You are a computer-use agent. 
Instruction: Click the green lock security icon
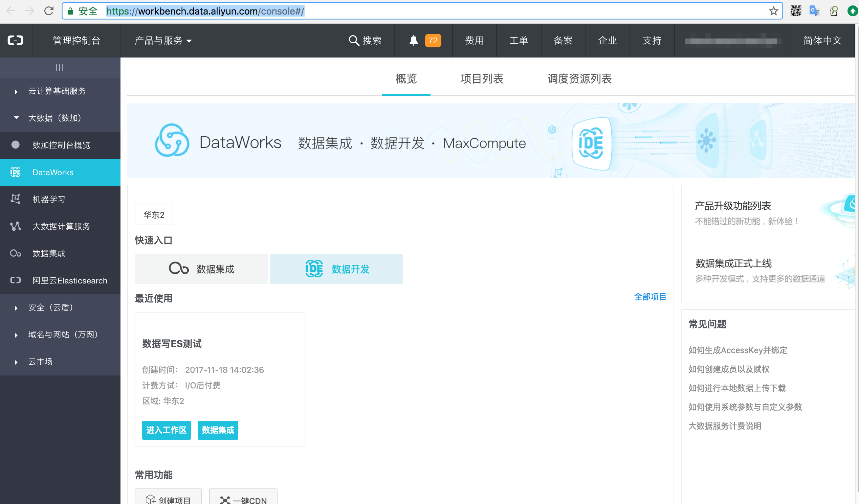70,11
